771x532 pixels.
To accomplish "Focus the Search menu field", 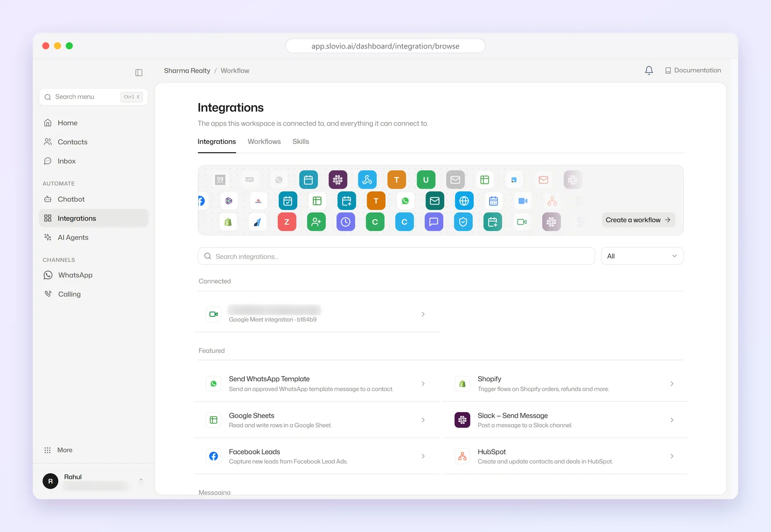I will [x=93, y=97].
